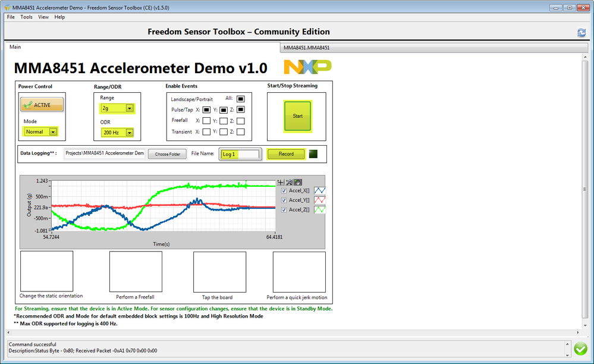594x364 pixels.
Task: Click the 'Command successful' status text
Action: [x=32, y=344]
